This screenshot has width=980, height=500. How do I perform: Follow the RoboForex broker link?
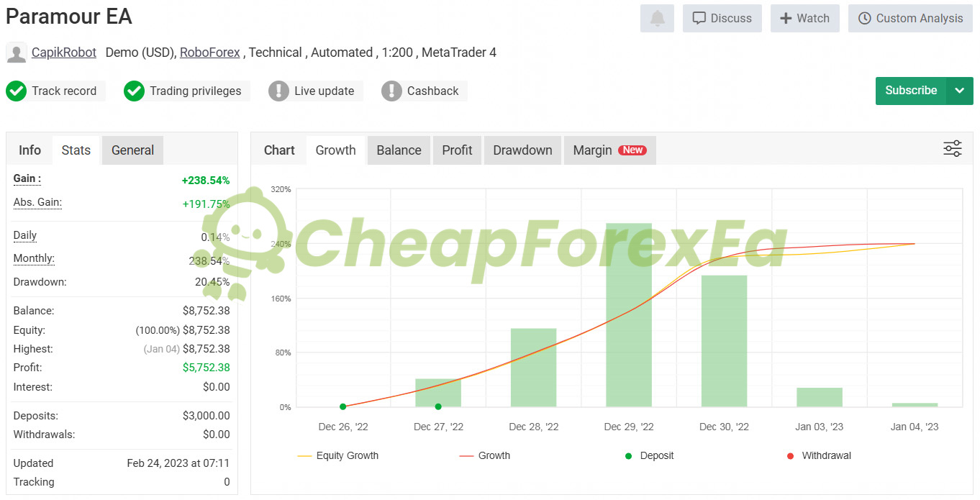210,53
